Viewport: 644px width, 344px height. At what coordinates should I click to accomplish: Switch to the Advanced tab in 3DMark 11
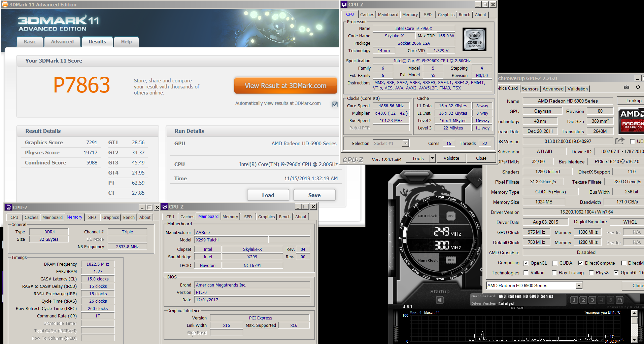tap(62, 42)
